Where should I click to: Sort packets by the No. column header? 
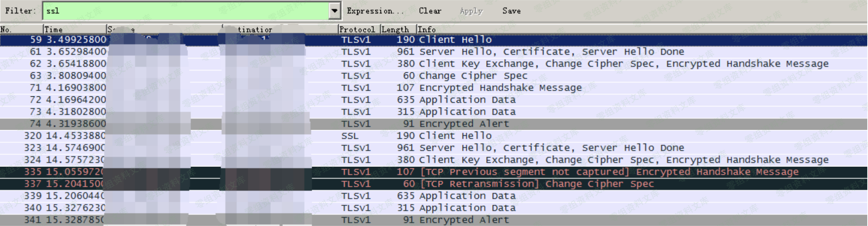(21, 29)
